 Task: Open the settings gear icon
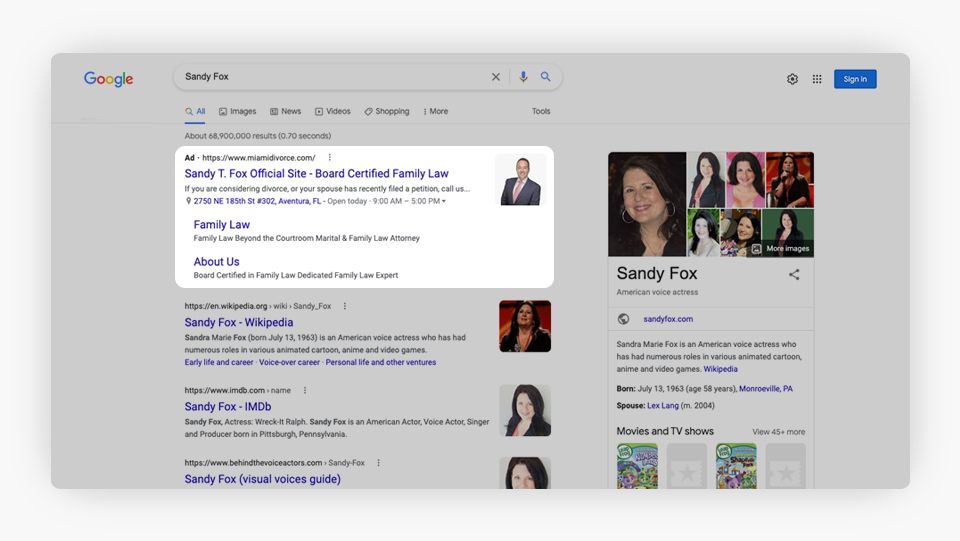792,79
